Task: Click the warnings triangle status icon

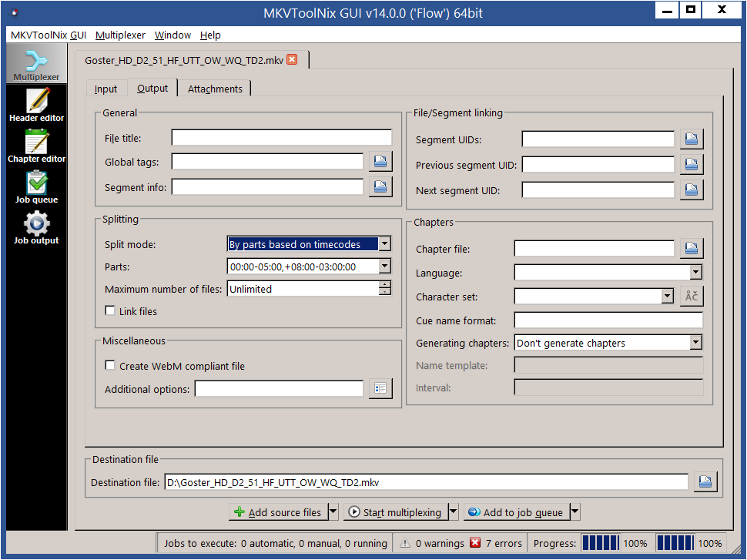Action: coord(404,543)
